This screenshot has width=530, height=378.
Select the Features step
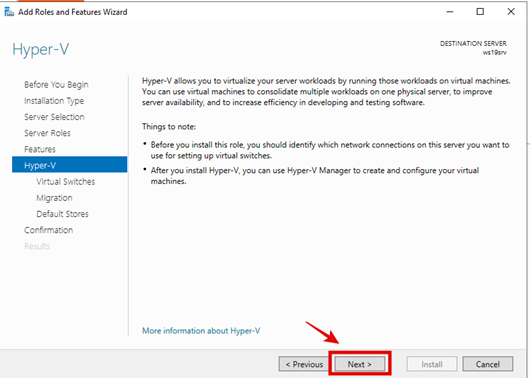click(x=40, y=149)
